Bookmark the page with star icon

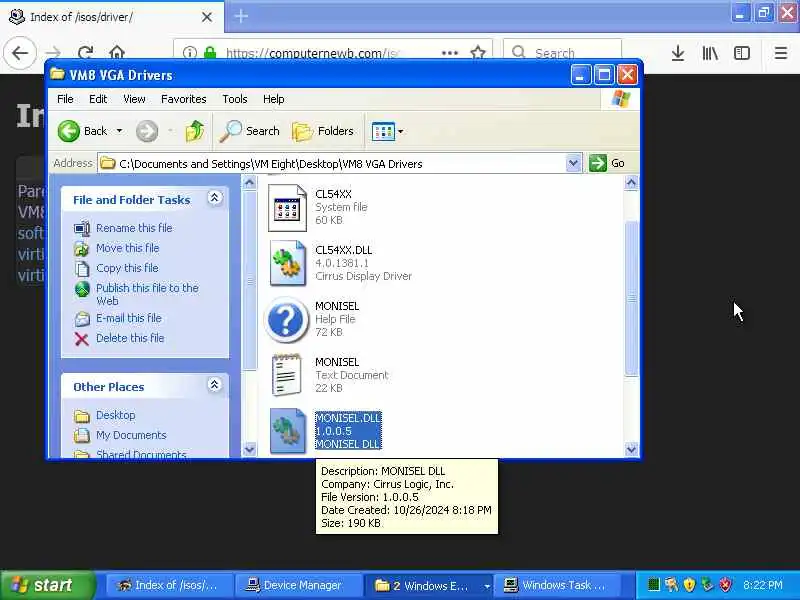(x=478, y=53)
